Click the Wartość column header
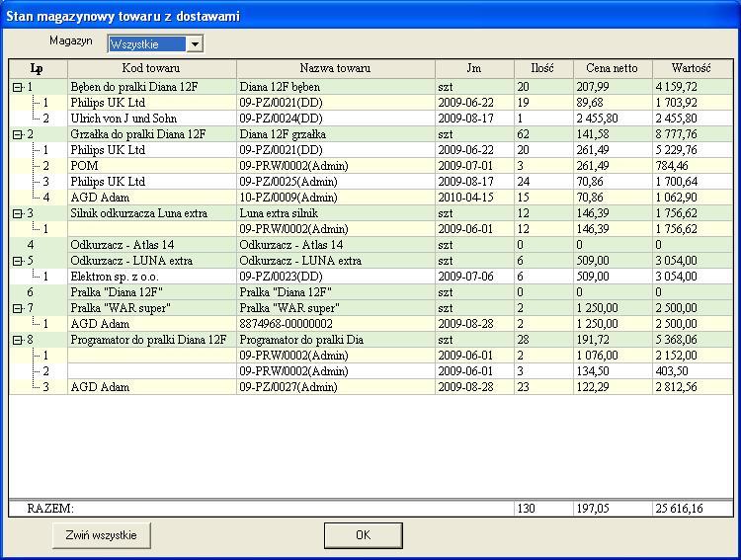This screenshot has height=560, width=741. point(692,68)
